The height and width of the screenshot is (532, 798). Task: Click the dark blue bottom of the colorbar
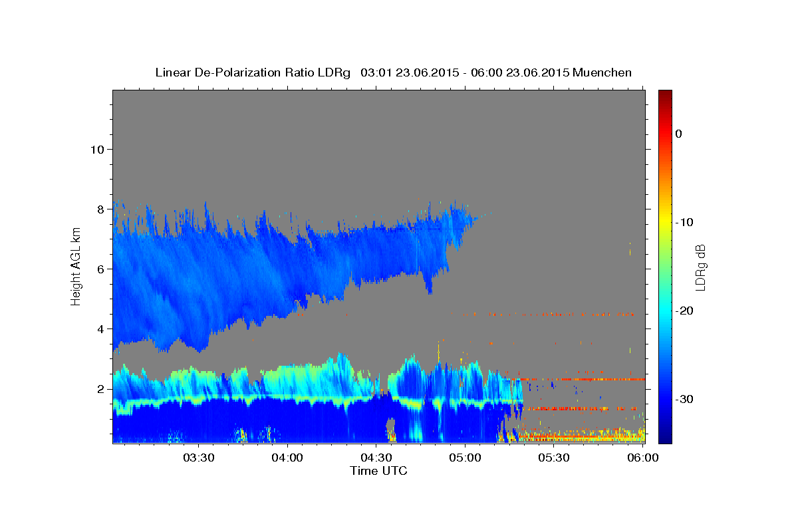coord(665,438)
